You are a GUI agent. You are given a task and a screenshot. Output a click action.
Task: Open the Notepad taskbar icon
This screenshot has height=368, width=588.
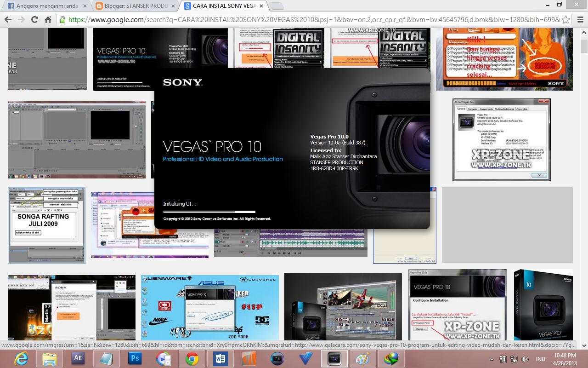click(107, 359)
